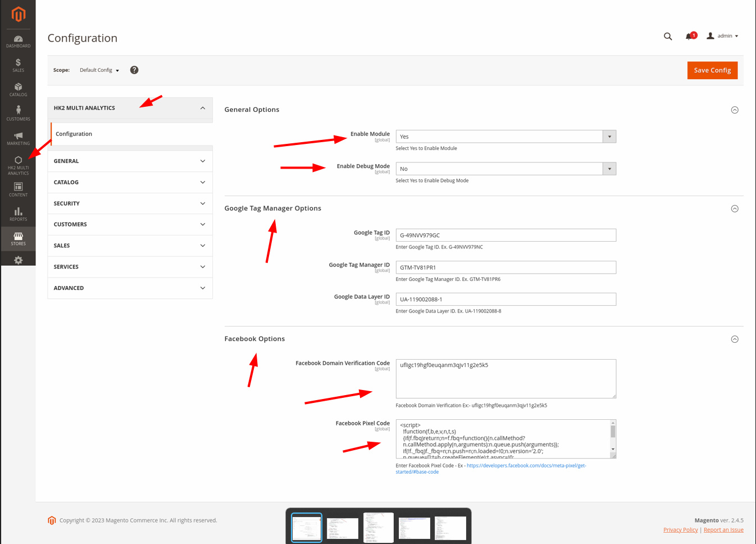Open the Stores sidebar menu

(x=19, y=239)
